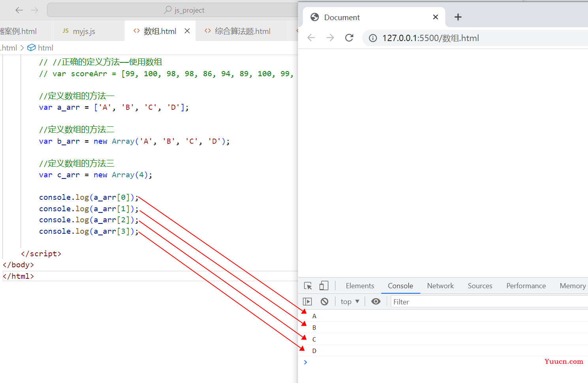
Task: Open the Elements panel in DevTools
Action: (x=360, y=286)
